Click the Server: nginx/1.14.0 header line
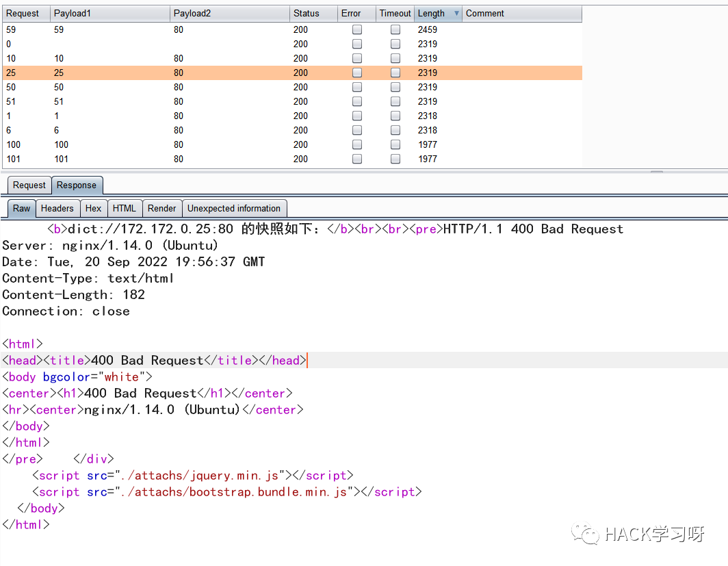Screen dimensions: 728x566 pos(110,246)
